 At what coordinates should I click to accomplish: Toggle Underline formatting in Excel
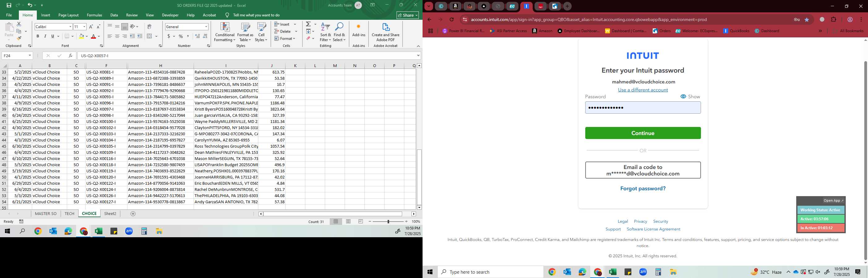(53, 36)
